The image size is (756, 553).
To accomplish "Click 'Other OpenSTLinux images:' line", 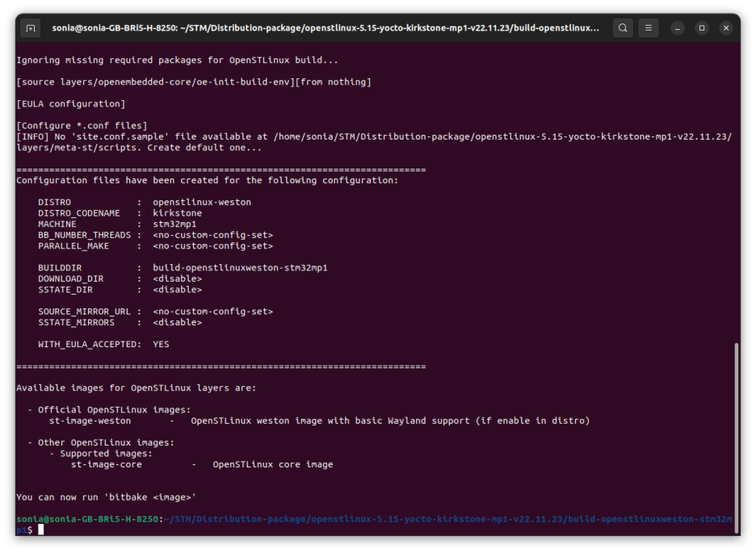I will (x=107, y=442).
